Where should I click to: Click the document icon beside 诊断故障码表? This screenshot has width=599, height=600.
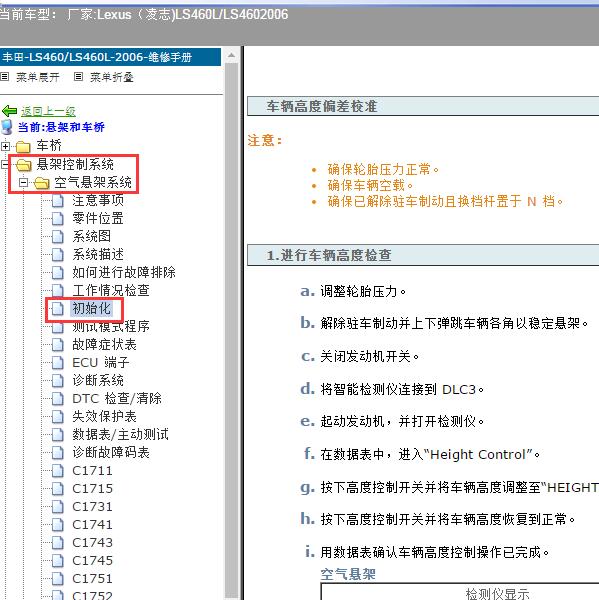coord(58,453)
